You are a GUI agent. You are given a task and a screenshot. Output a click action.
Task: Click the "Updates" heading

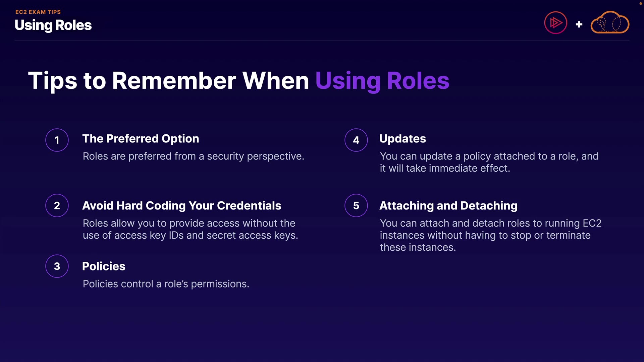[402, 138]
